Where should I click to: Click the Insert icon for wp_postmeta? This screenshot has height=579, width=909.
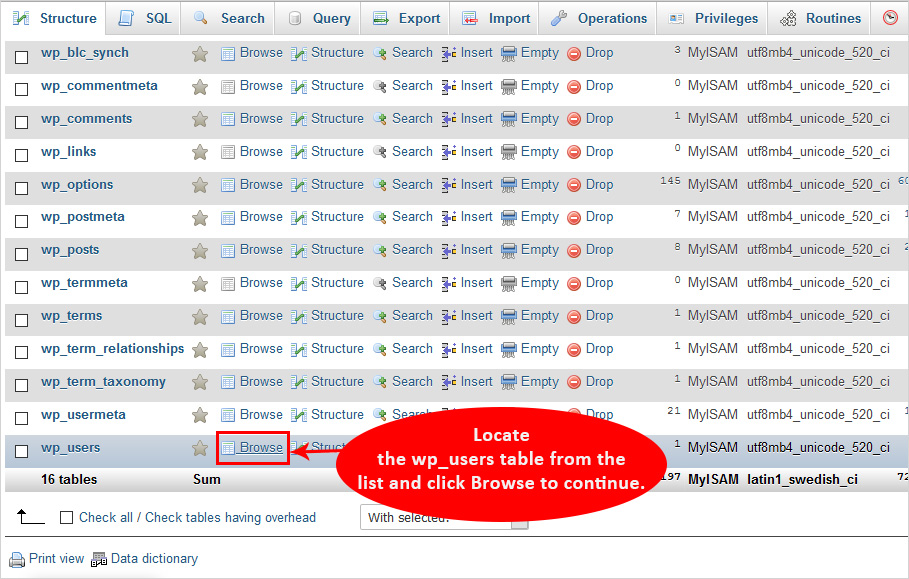pos(449,217)
